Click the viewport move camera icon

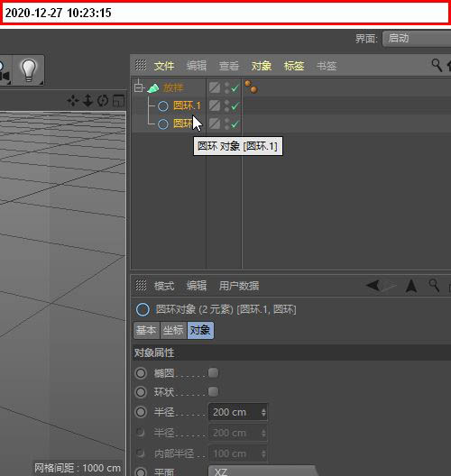(73, 100)
